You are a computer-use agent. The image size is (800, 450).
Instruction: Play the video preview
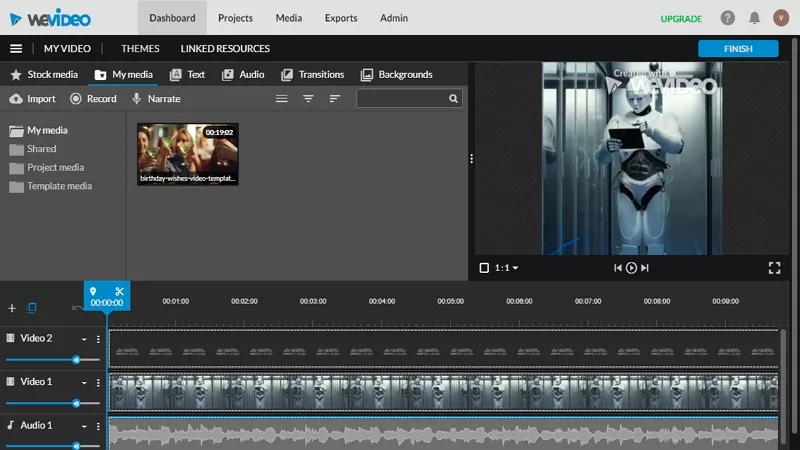tap(631, 268)
